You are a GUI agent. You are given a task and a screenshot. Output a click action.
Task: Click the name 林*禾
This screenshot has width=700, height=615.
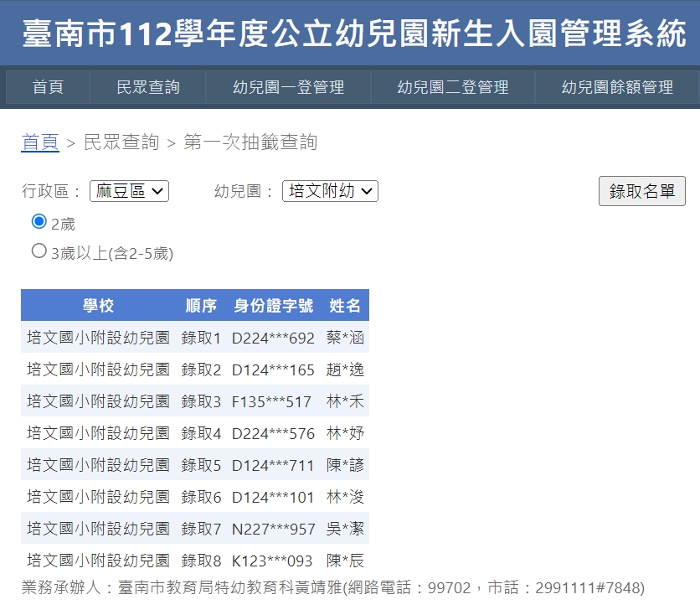click(345, 401)
